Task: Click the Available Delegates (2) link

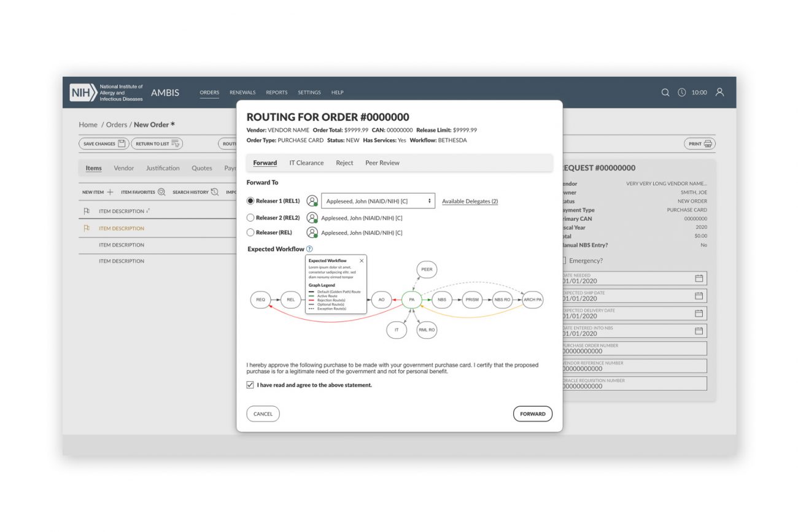Action: tap(470, 201)
